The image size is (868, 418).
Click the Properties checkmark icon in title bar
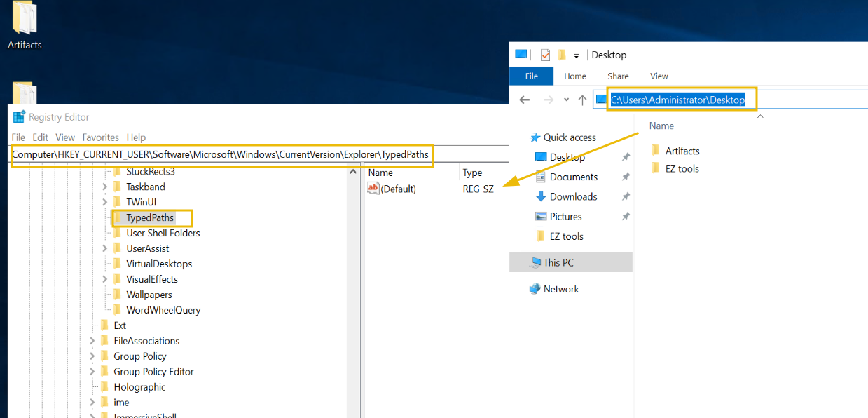545,55
